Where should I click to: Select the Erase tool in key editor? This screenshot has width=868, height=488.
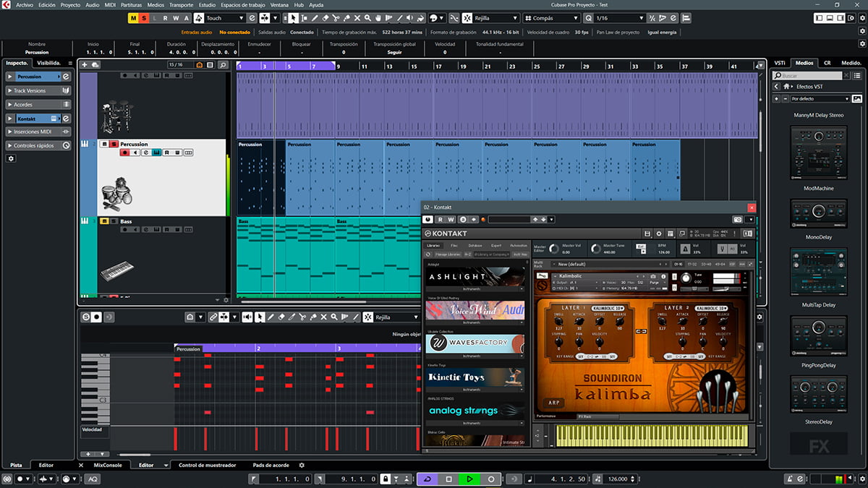tap(282, 317)
